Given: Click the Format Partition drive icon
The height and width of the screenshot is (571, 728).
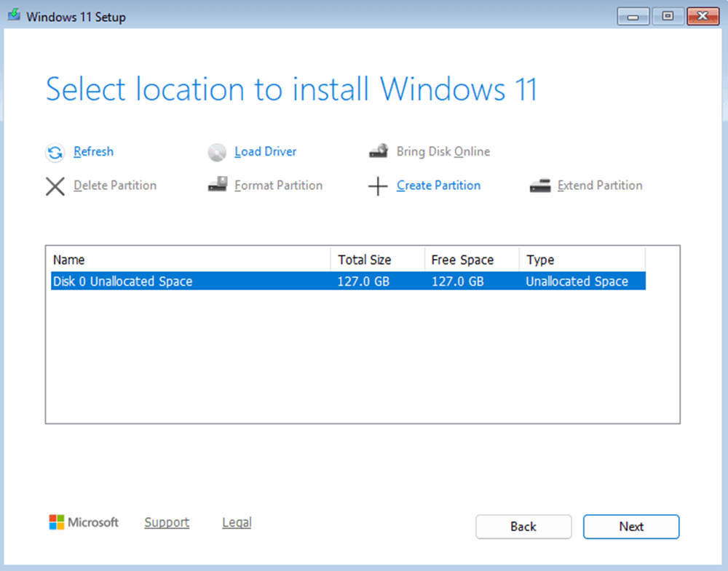Looking at the screenshot, I should (x=217, y=185).
